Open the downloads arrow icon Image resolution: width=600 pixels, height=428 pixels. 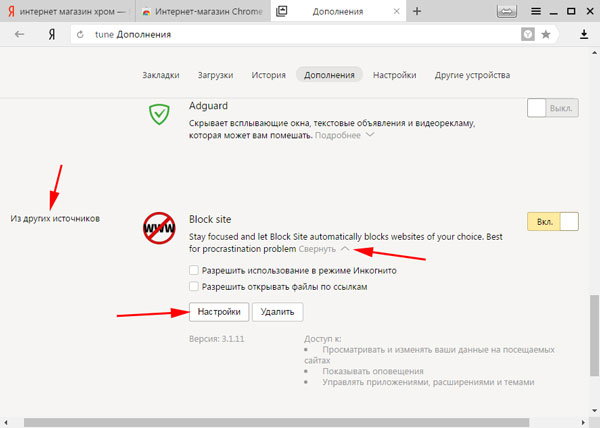pos(584,34)
